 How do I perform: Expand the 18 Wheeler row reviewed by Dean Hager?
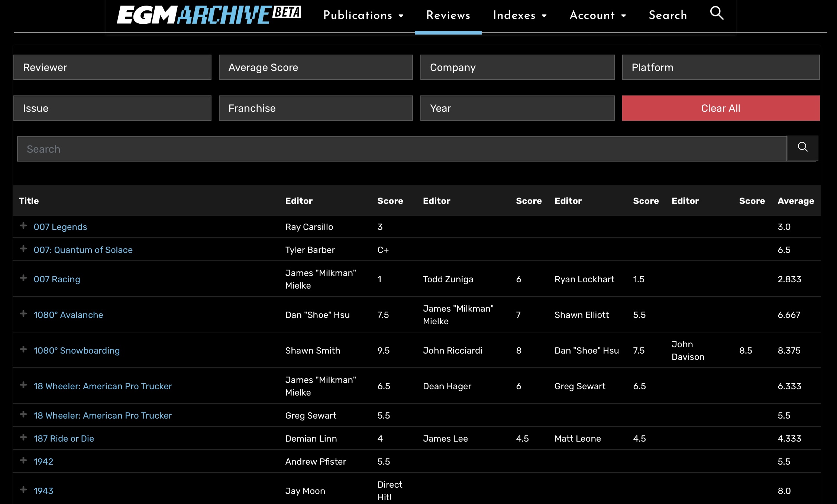(x=23, y=385)
